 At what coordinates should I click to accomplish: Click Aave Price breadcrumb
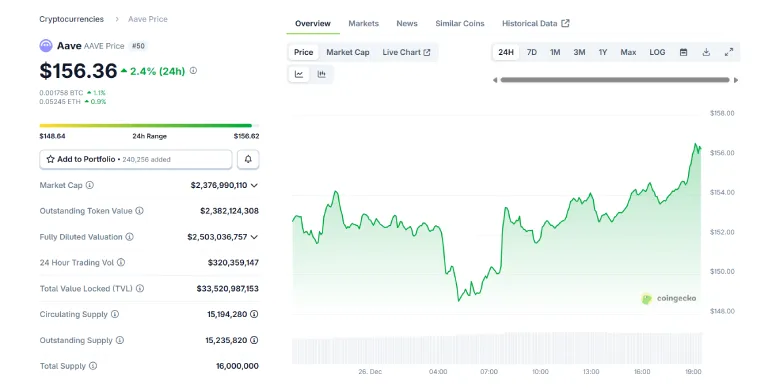point(148,19)
